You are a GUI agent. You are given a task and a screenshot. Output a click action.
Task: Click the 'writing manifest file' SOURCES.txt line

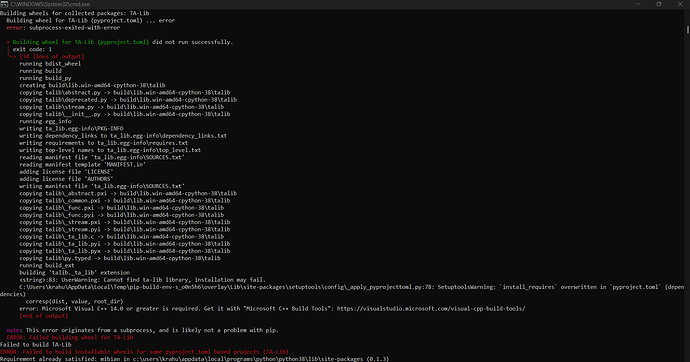(x=102, y=186)
